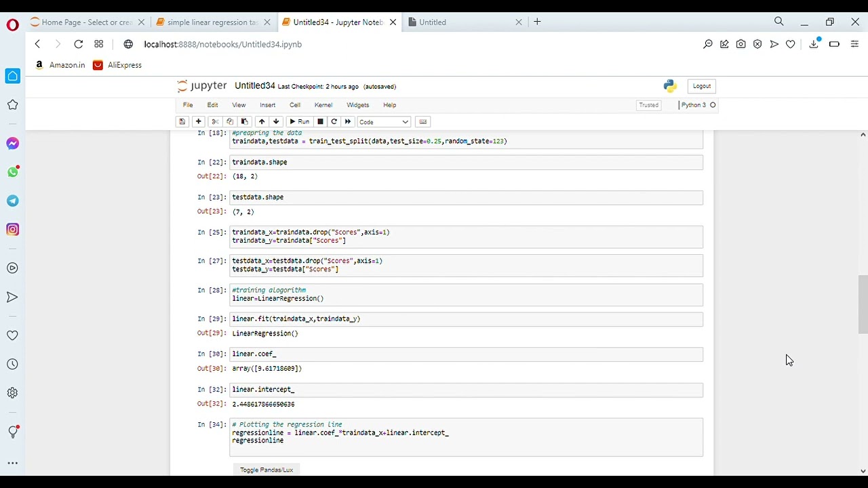Image resolution: width=868 pixels, height=488 pixels.
Task: Save notebook with the floppy disk icon
Action: tap(182, 122)
